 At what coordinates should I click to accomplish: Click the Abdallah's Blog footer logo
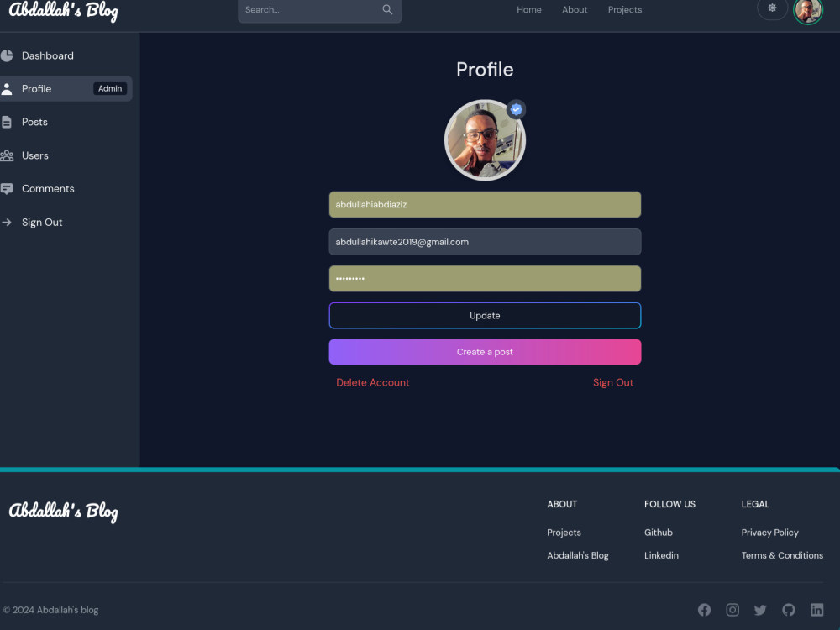pos(63,511)
